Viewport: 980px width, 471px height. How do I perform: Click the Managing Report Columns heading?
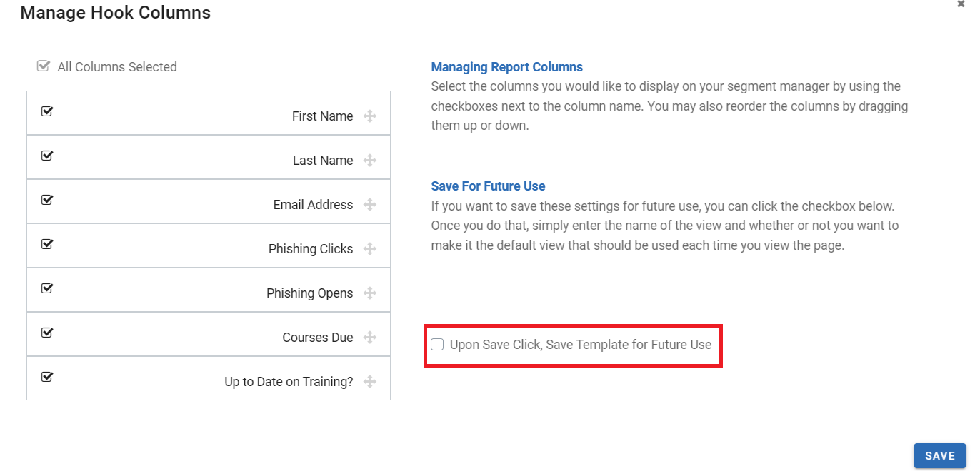click(507, 67)
